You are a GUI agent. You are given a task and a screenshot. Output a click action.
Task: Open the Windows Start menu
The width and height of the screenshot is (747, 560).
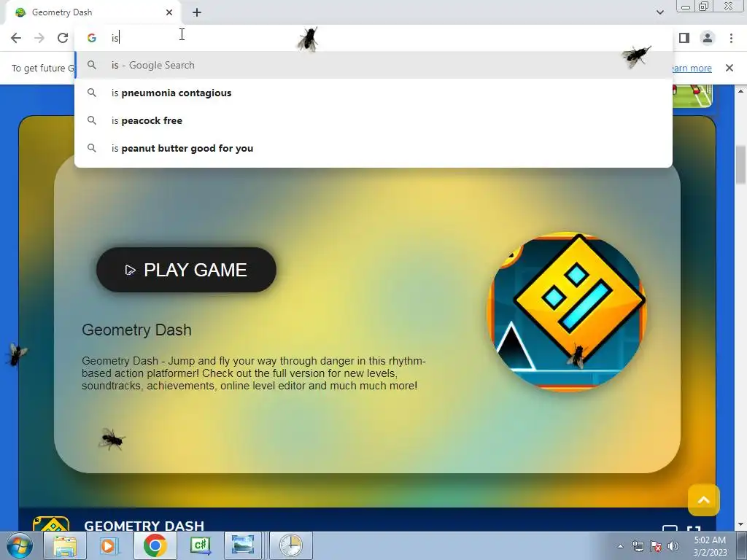click(x=20, y=545)
